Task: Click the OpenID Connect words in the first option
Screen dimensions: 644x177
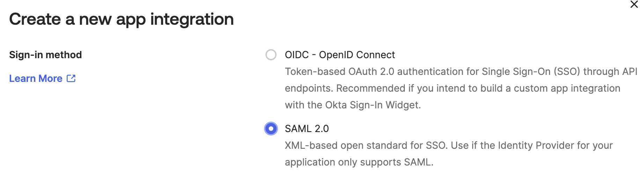Action: tap(357, 55)
